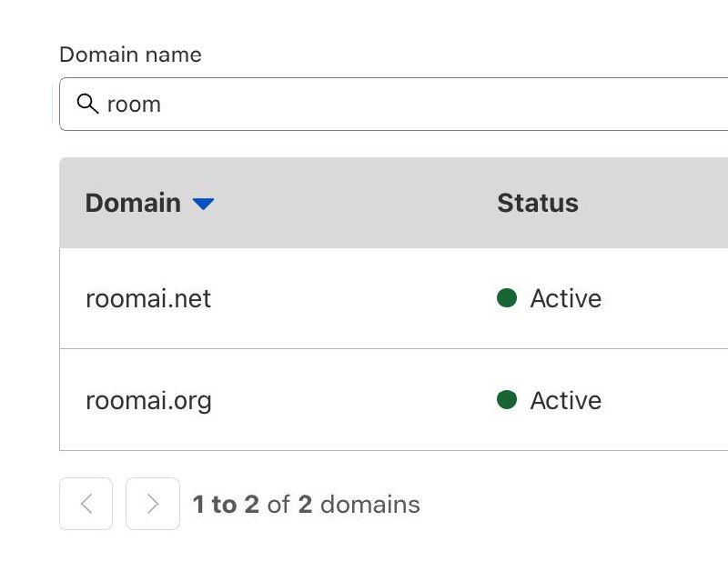This screenshot has width=728, height=561.
Task: Sort the table by Domain column header
Action: (133, 203)
